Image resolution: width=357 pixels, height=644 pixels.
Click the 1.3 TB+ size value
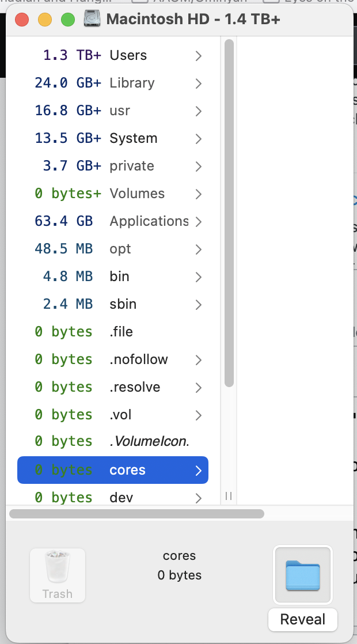pyautogui.click(x=72, y=55)
